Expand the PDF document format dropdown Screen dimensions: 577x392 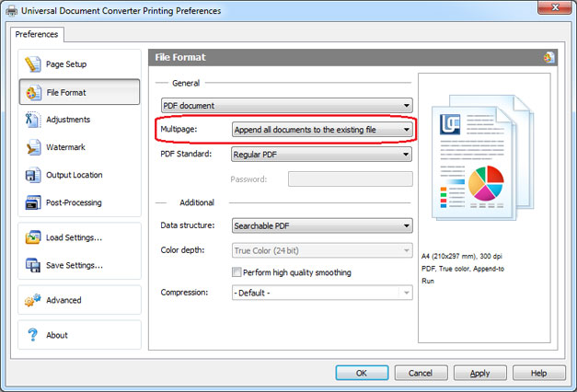287,106
